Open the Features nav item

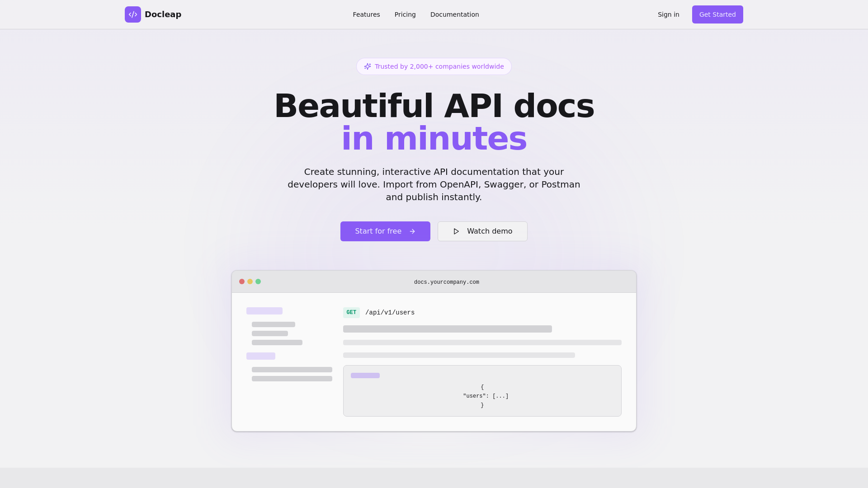(366, 14)
